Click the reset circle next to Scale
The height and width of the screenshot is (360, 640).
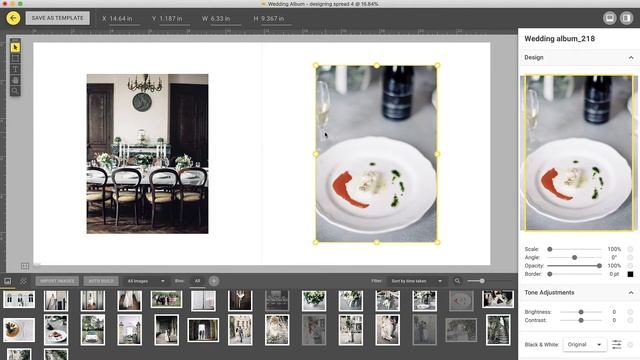tap(631, 249)
